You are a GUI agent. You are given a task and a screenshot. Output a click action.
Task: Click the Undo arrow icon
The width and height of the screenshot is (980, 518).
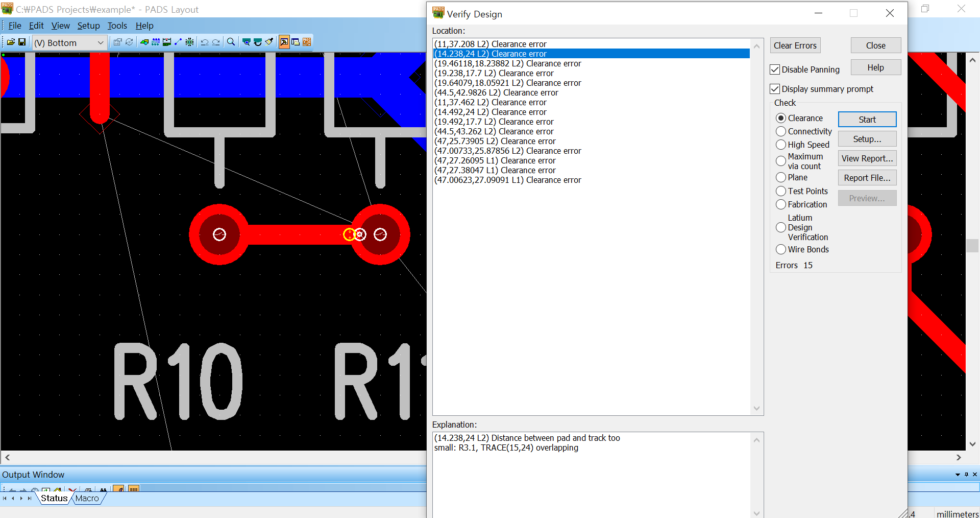tap(205, 42)
